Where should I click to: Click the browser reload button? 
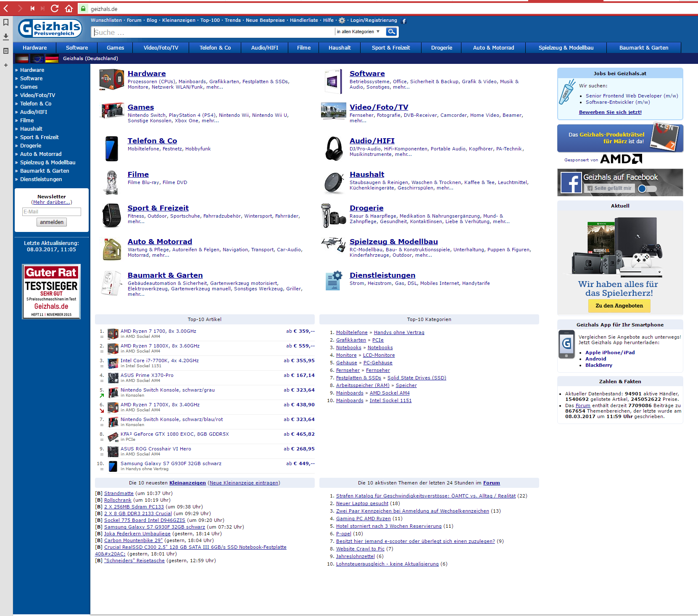[x=55, y=8]
